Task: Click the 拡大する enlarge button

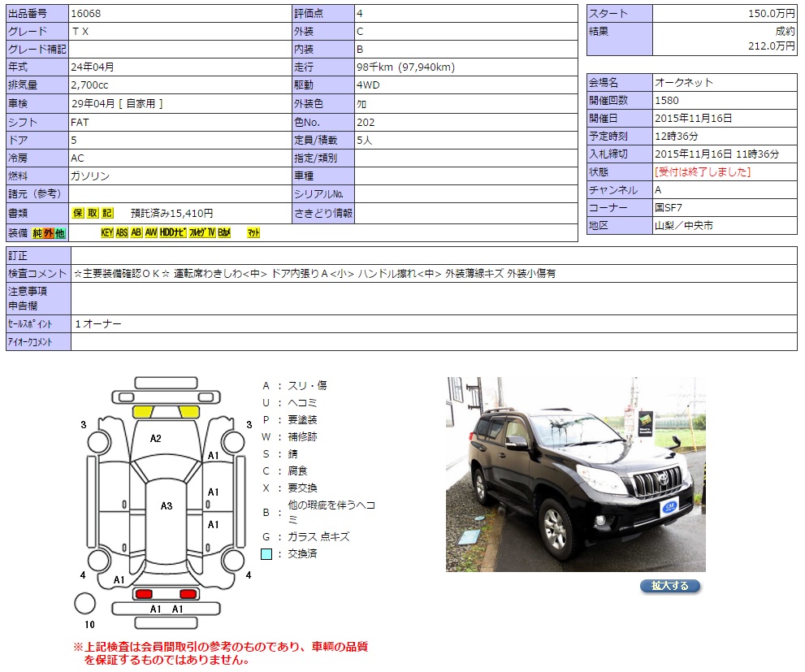Action: [669, 586]
